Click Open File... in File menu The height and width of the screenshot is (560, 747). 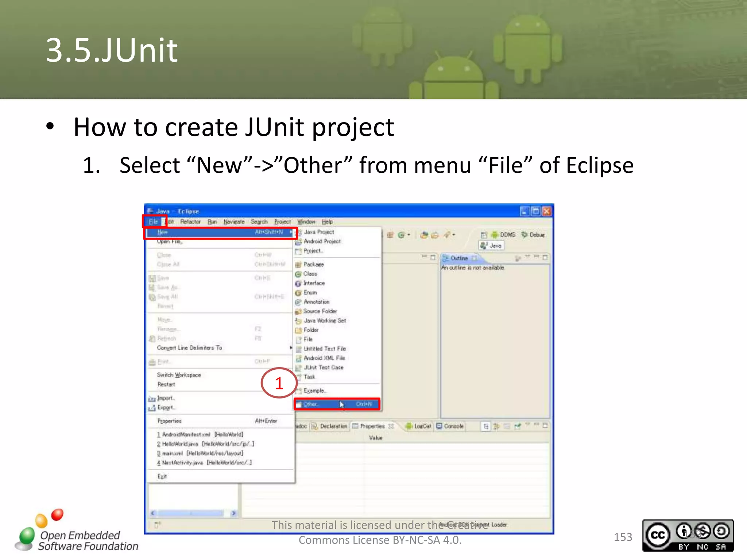coord(220,241)
